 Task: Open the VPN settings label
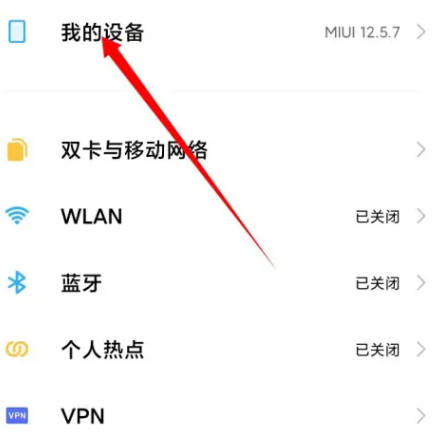[83, 416]
